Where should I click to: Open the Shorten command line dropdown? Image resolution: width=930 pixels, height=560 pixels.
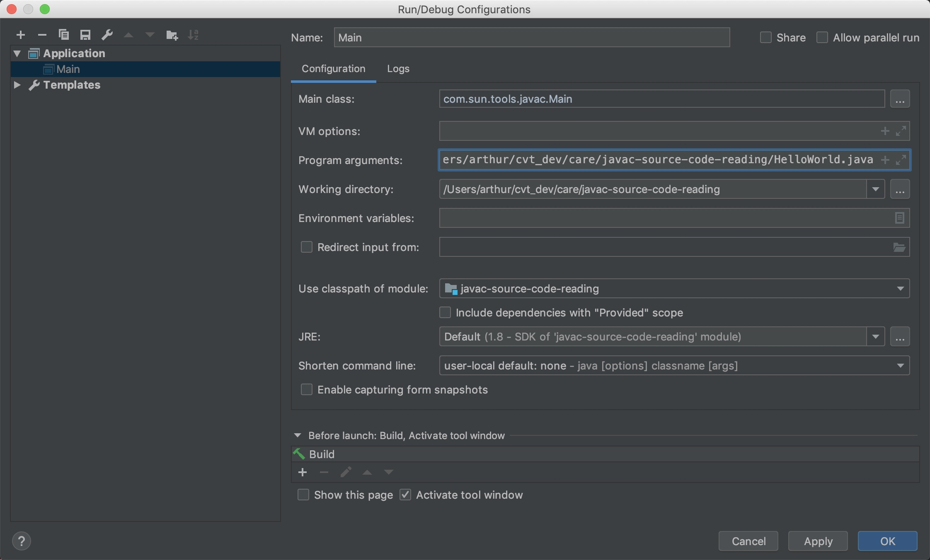tap(900, 366)
